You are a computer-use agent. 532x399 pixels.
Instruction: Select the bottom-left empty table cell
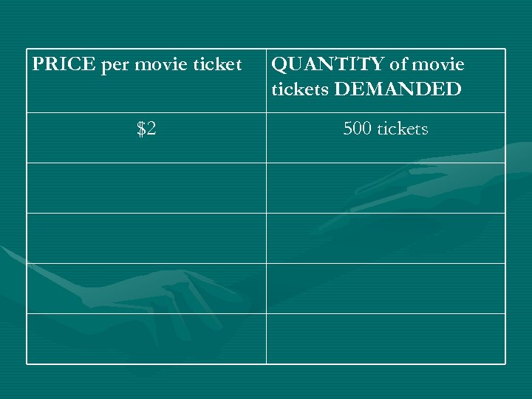point(146,338)
